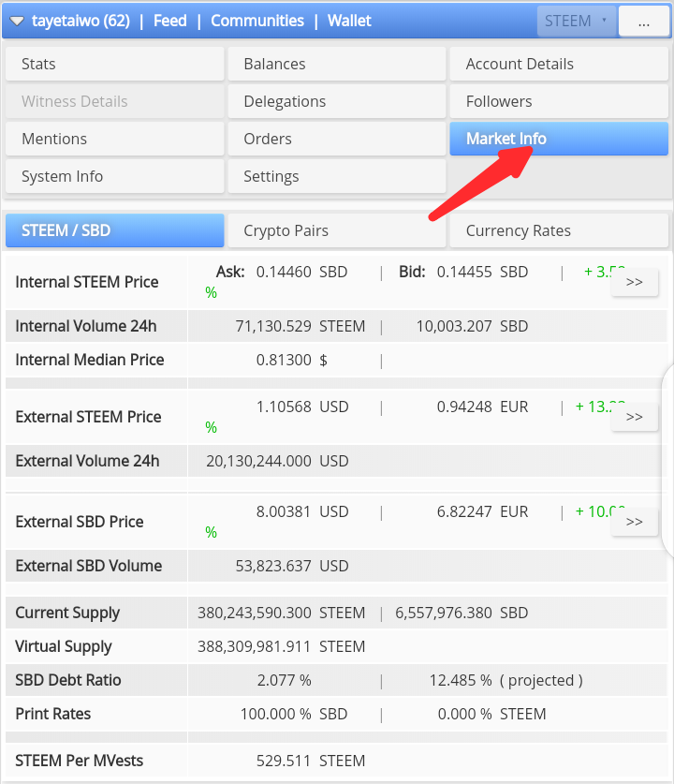Click the Ask value 0.14460 SBD
The height and width of the screenshot is (784, 674).
click(301, 272)
